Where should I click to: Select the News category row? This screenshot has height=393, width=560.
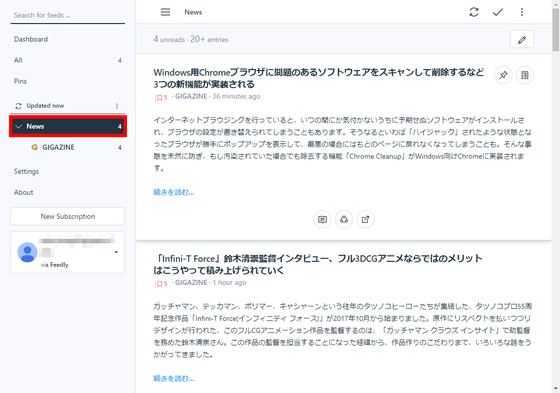(68, 126)
